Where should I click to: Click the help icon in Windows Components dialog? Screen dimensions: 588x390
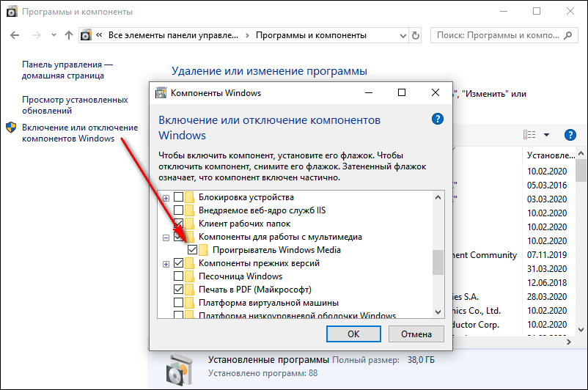[x=437, y=119]
